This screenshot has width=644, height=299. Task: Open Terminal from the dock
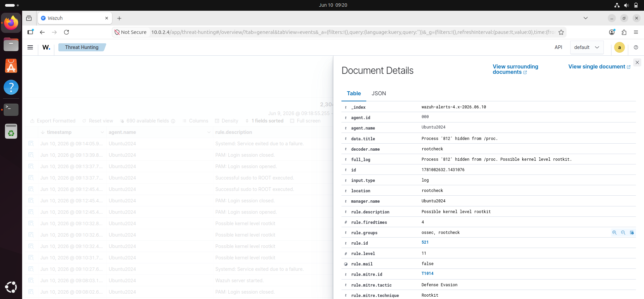[x=11, y=109]
